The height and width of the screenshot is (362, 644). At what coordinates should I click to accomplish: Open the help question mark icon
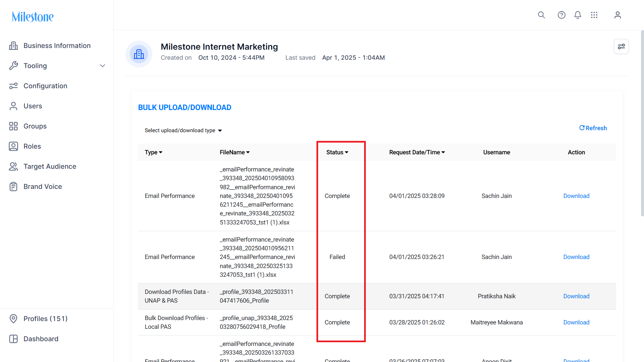561,15
